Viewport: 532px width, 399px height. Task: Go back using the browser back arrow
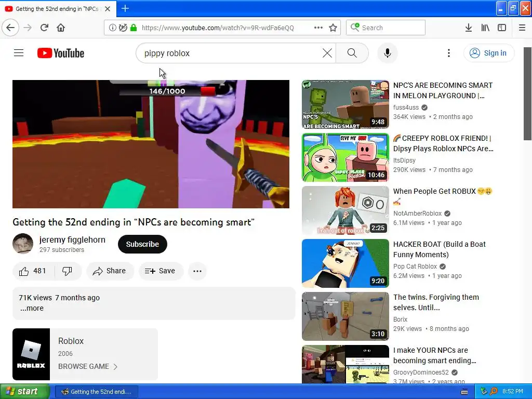click(x=10, y=28)
